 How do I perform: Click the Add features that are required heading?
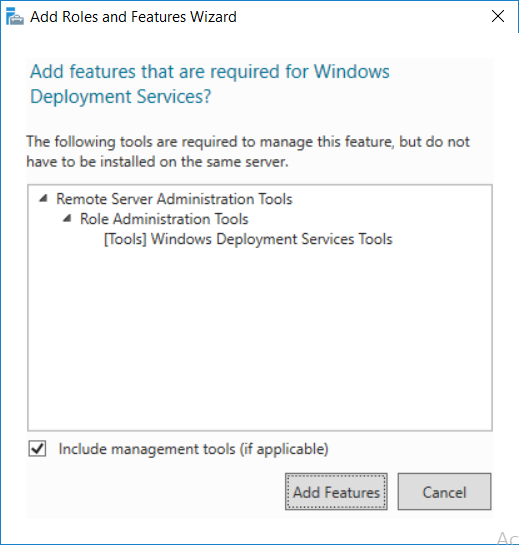pyautogui.click(x=210, y=72)
